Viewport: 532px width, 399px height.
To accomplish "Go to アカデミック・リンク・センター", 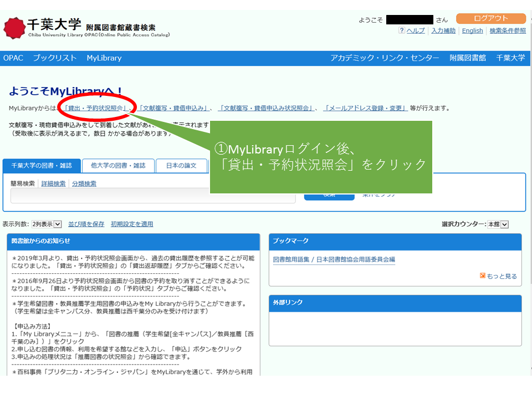I will click(385, 58).
